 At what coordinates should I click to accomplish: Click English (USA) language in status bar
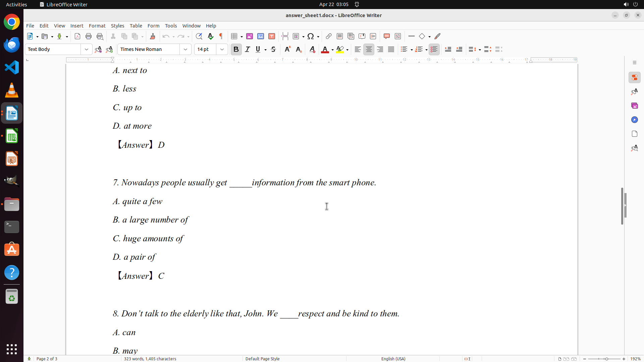coord(393,359)
